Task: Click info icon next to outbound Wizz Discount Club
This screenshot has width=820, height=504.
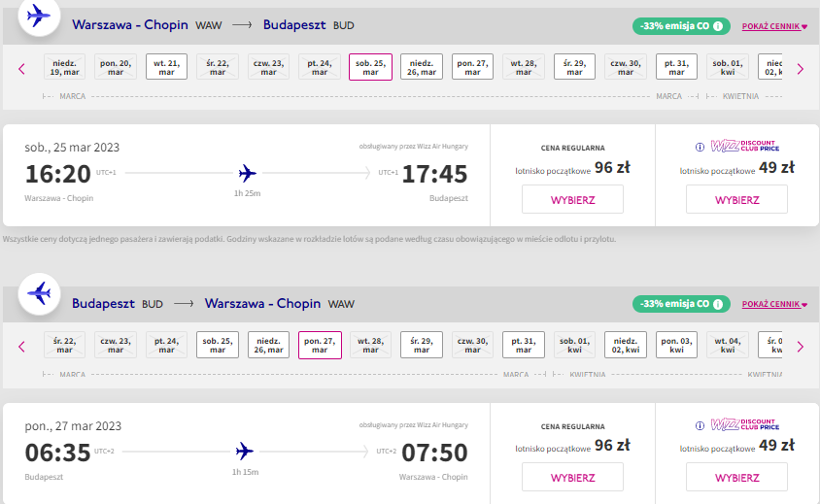Action: pyautogui.click(x=700, y=147)
